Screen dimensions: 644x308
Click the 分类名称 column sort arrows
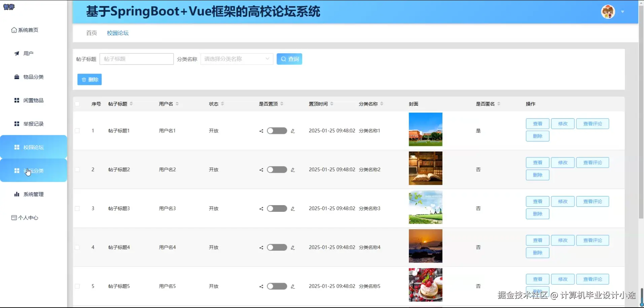point(382,104)
